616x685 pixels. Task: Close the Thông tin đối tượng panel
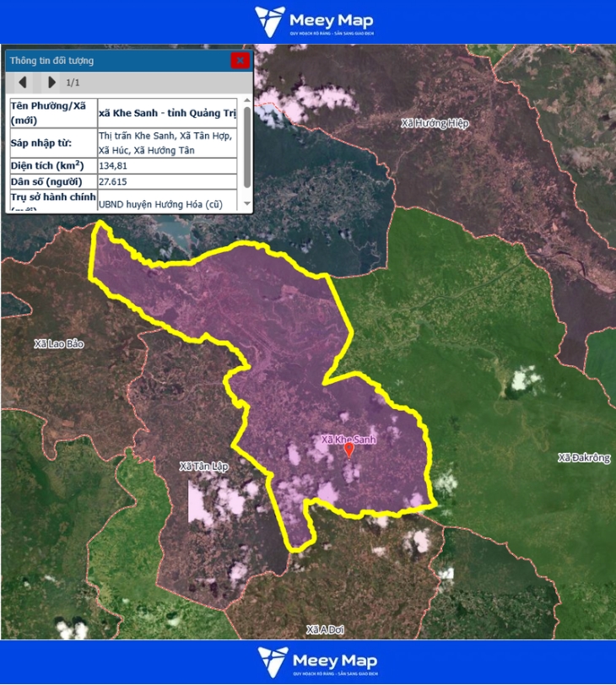click(x=240, y=60)
